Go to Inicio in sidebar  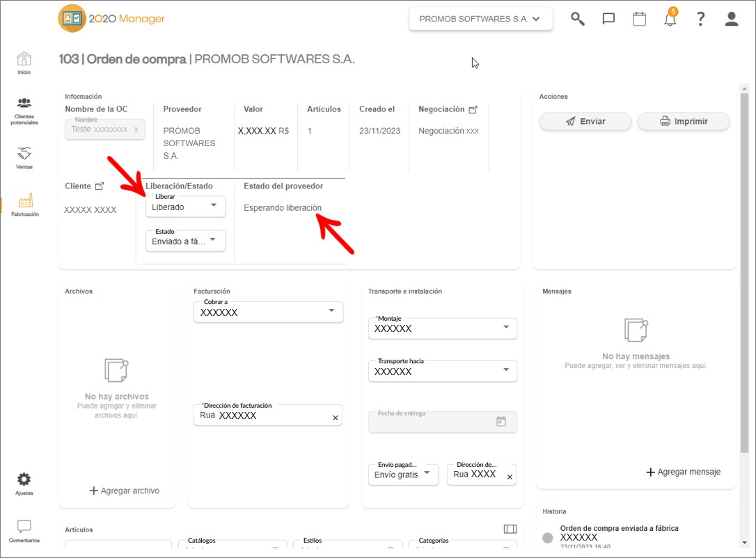click(x=24, y=63)
